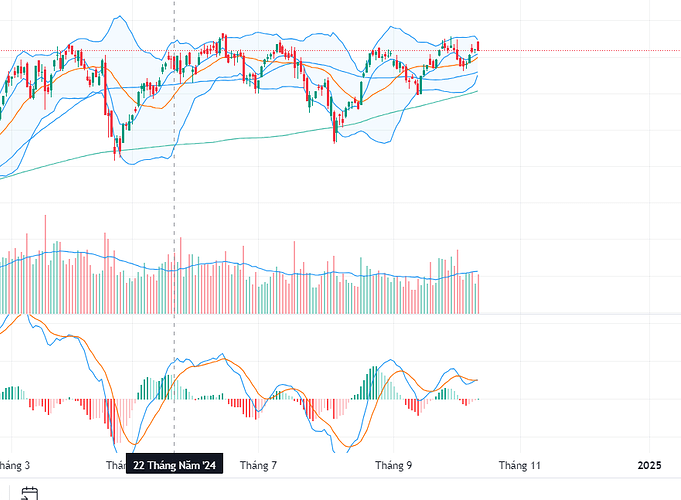Click the Tháng 7 time axis label
The image size is (681, 500).
click(x=258, y=465)
